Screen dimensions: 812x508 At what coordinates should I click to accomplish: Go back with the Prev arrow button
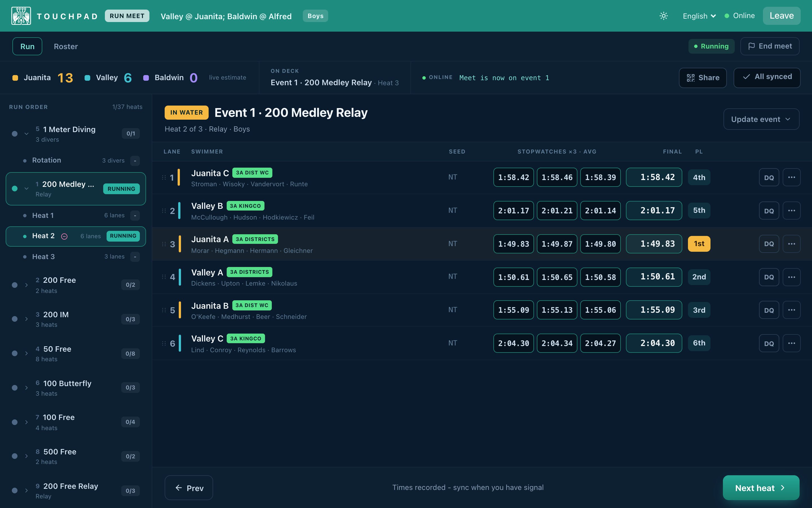click(x=189, y=487)
